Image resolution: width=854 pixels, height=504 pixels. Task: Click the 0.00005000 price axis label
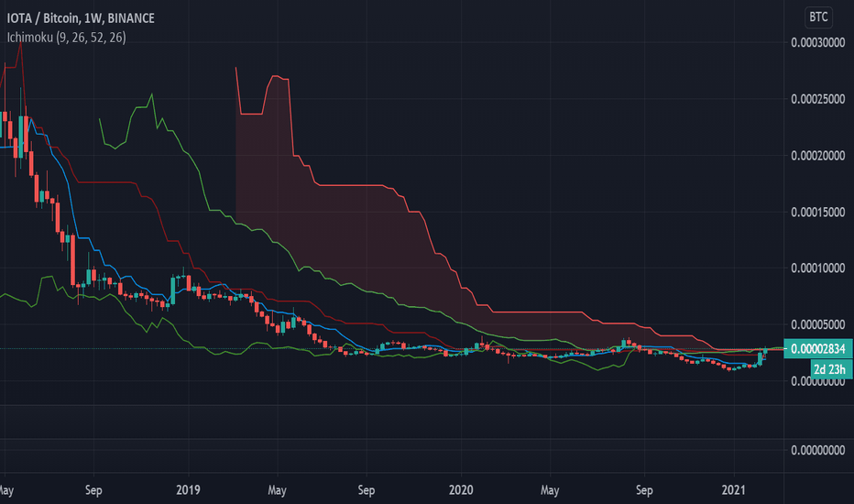[x=818, y=324]
